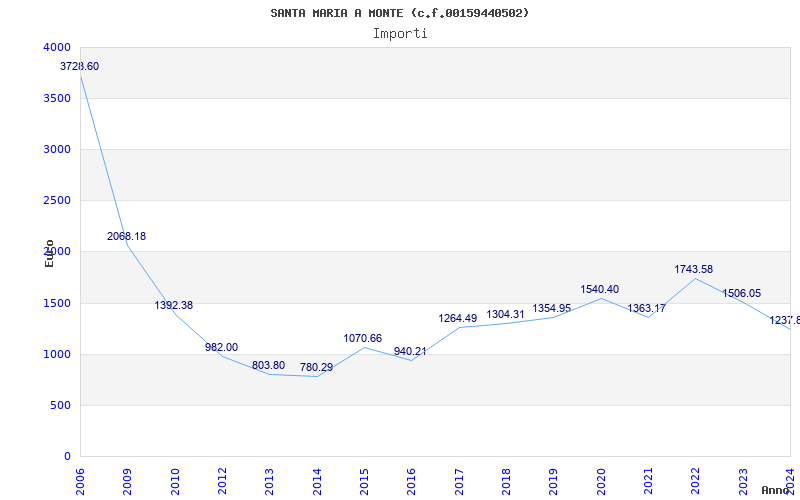Click the x-axis year 2018
The height and width of the screenshot is (500, 800).
[x=506, y=481]
